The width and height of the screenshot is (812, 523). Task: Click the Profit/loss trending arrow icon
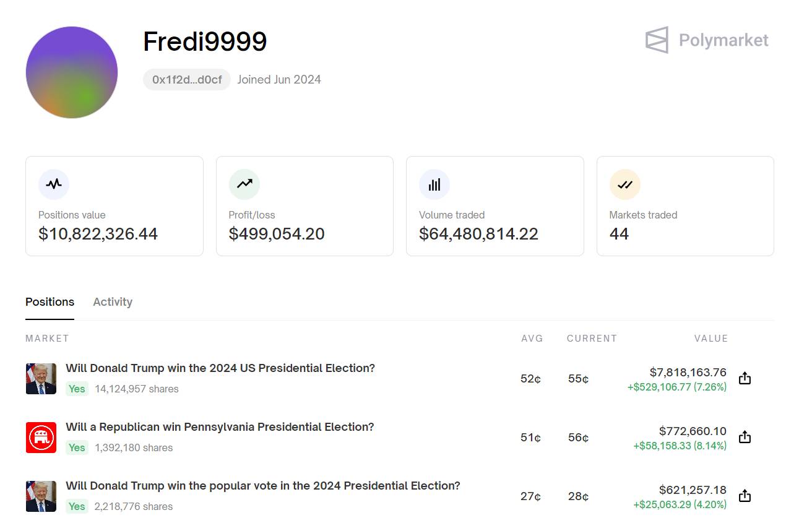[x=244, y=184]
